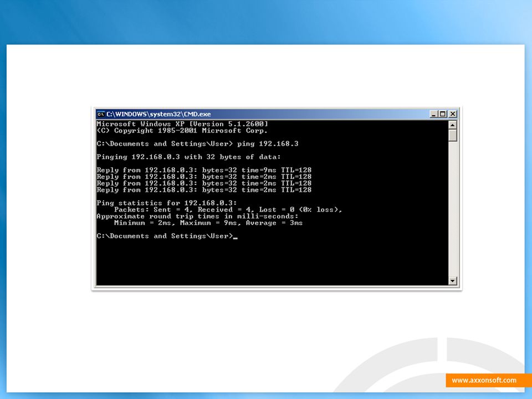Click the 'Microsoft Windows XP [Version 5.1.2600]' line
The height and width of the screenshot is (399, 532).
click(x=182, y=124)
